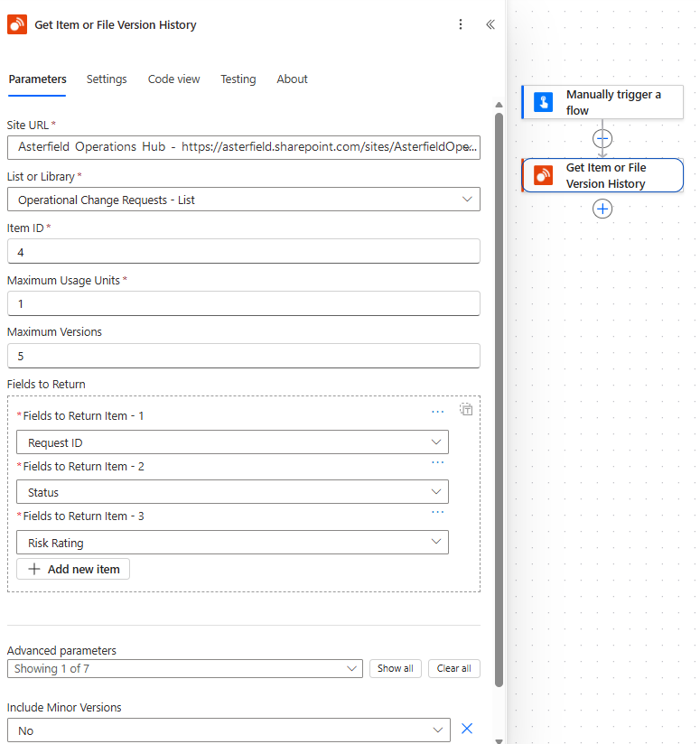
Task: Click the Manually trigger a flow icon
Action: click(x=544, y=102)
